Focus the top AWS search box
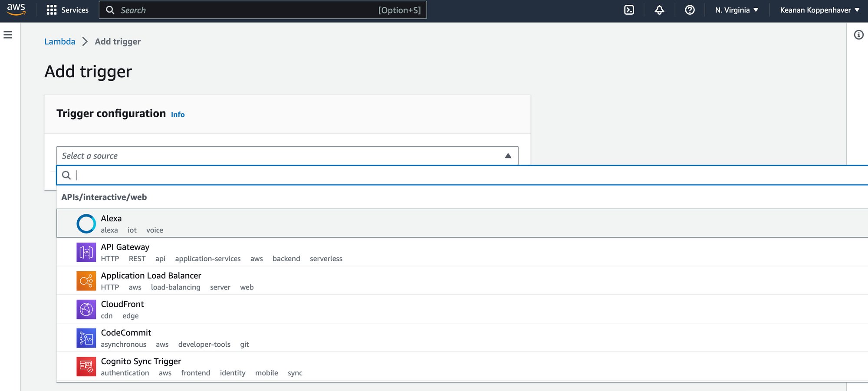868x391 pixels. 263,10
